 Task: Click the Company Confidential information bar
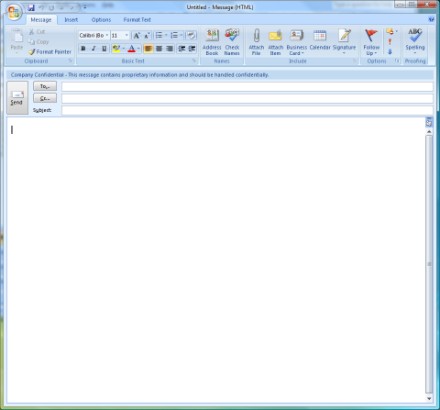(x=220, y=75)
